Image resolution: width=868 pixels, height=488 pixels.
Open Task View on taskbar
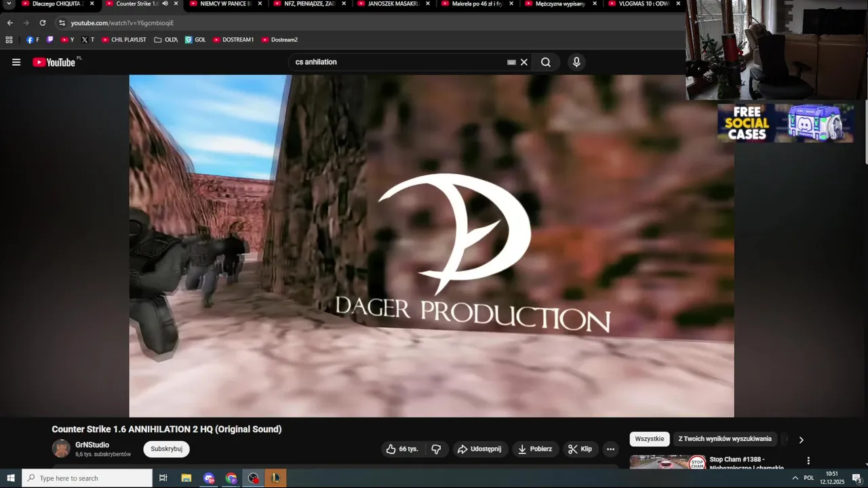point(163,479)
